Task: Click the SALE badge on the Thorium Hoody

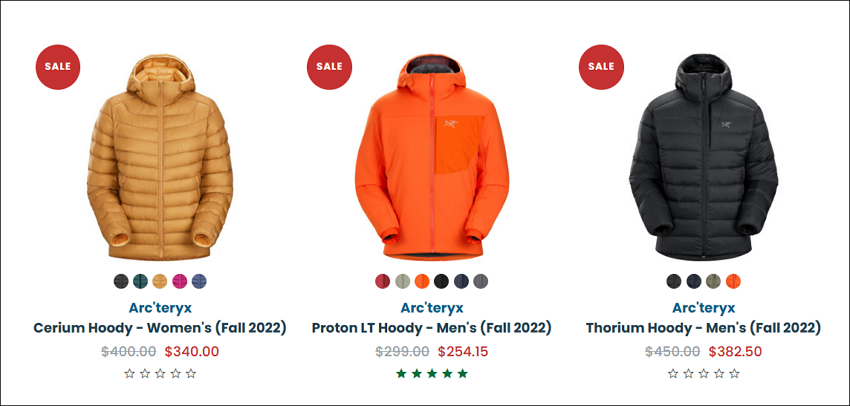Action: coord(601,67)
